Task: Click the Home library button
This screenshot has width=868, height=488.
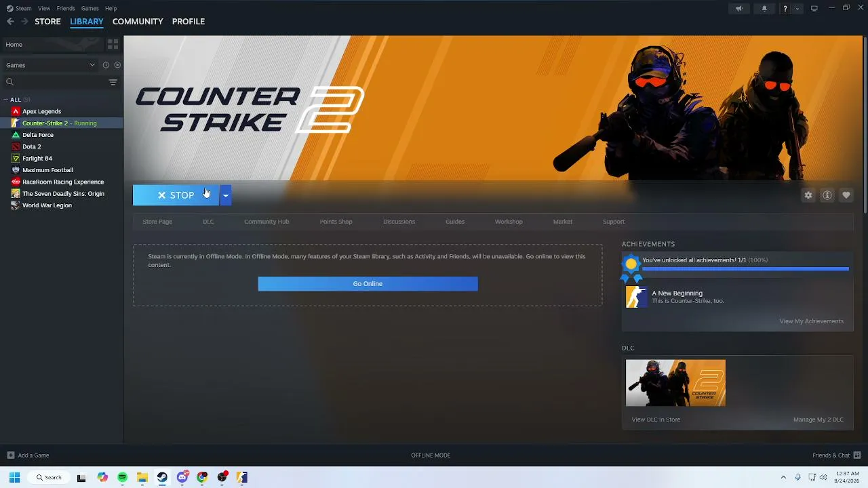Action: 52,44
